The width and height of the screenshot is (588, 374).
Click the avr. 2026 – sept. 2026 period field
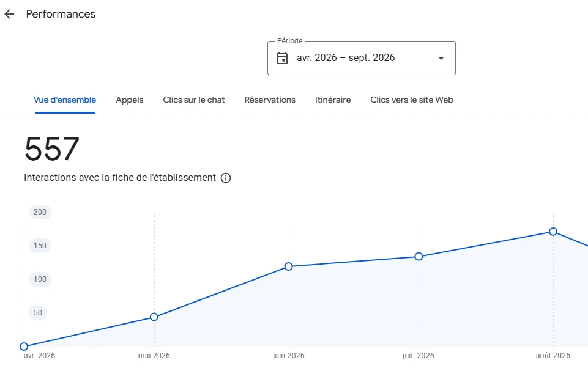pyautogui.click(x=362, y=58)
